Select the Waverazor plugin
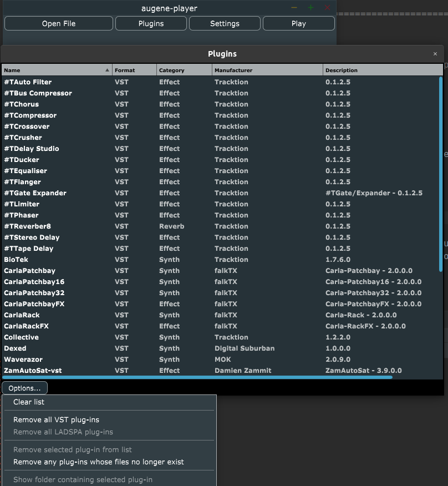This screenshot has height=486, width=448. [221, 360]
